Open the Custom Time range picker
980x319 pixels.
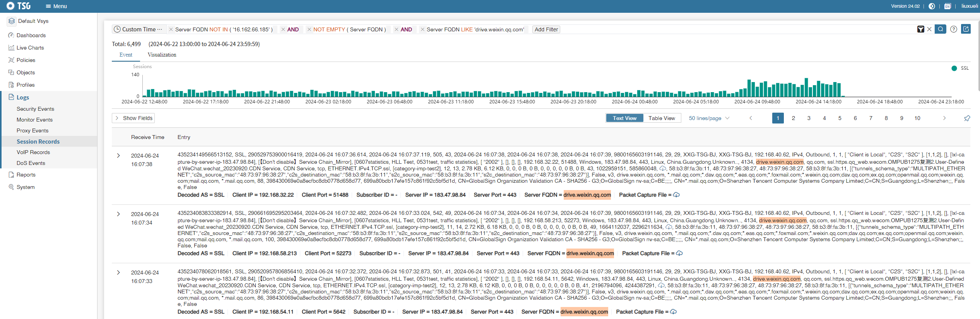(x=139, y=29)
